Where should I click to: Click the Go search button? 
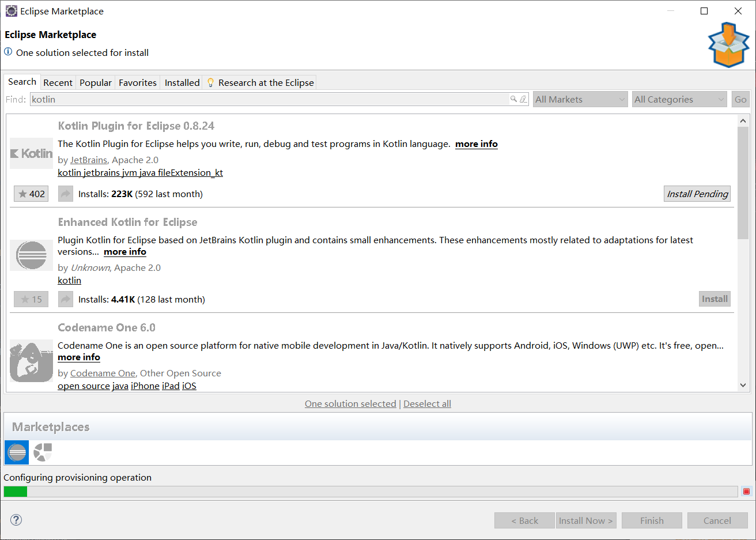coord(740,99)
